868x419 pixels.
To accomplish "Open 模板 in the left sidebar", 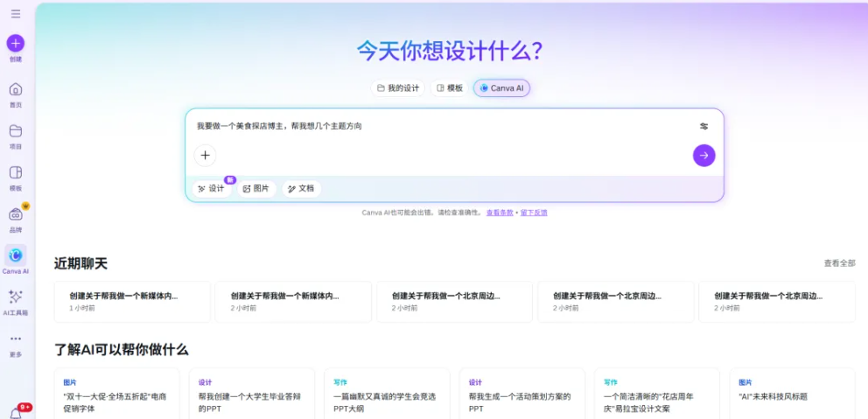I will click(x=16, y=178).
